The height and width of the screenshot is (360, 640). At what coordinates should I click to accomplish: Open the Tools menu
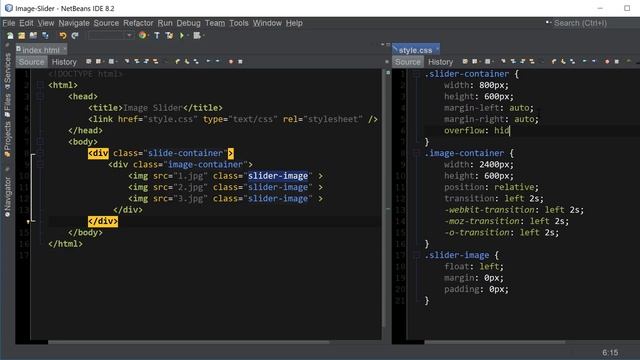click(239, 23)
